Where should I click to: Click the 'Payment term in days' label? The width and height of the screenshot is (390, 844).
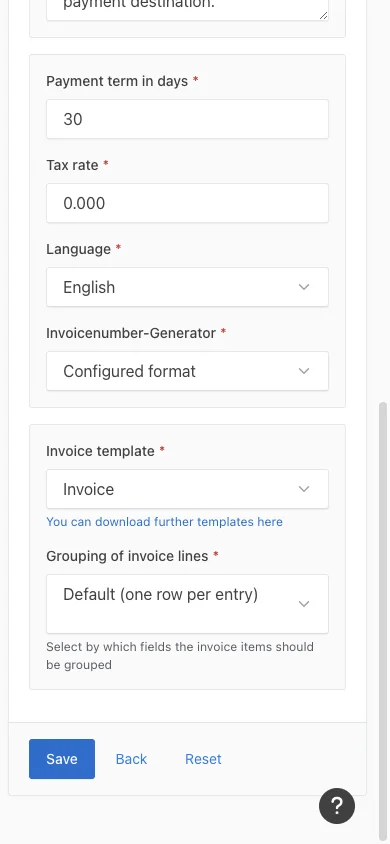[117, 81]
